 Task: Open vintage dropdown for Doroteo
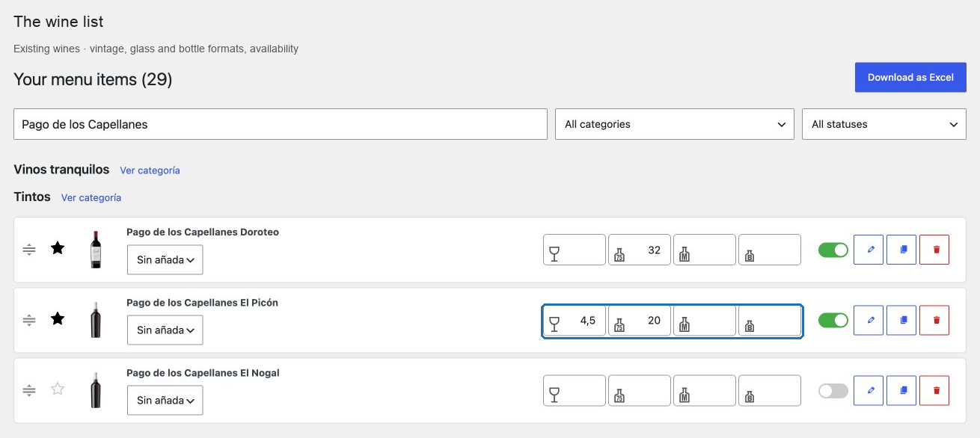click(x=165, y=260)
